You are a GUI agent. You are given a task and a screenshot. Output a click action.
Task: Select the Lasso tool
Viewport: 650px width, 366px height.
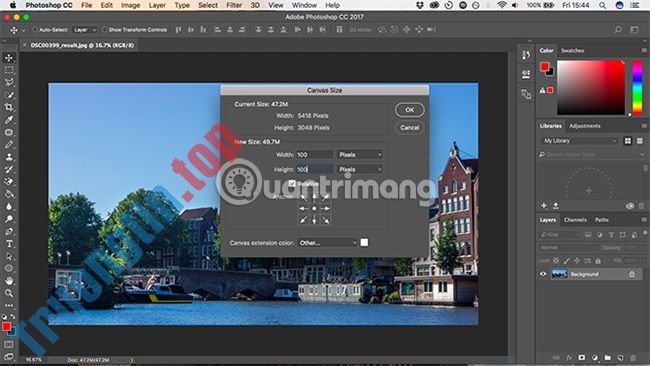[x=9, y=82]
